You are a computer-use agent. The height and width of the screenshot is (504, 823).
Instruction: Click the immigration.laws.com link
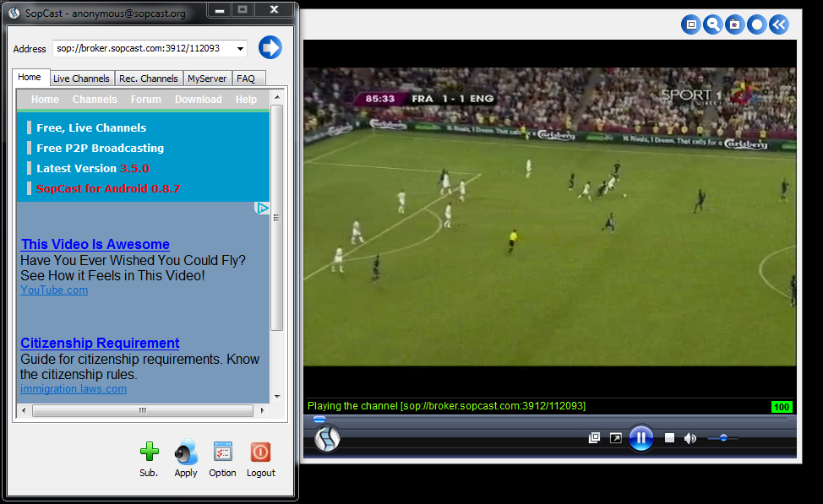coord(74,388)
